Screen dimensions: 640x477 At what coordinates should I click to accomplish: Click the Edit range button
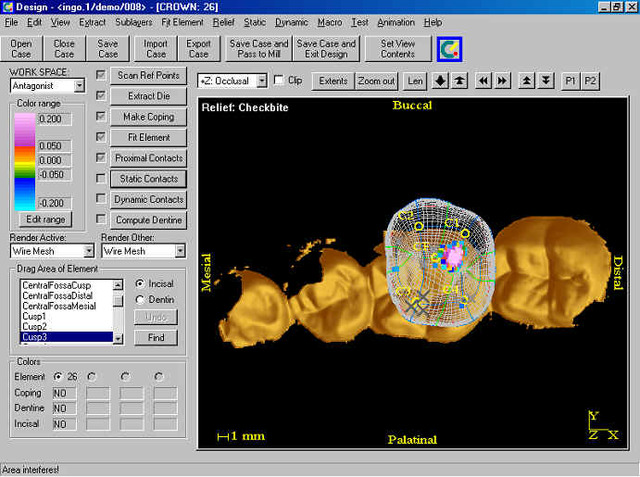(45, 219)
